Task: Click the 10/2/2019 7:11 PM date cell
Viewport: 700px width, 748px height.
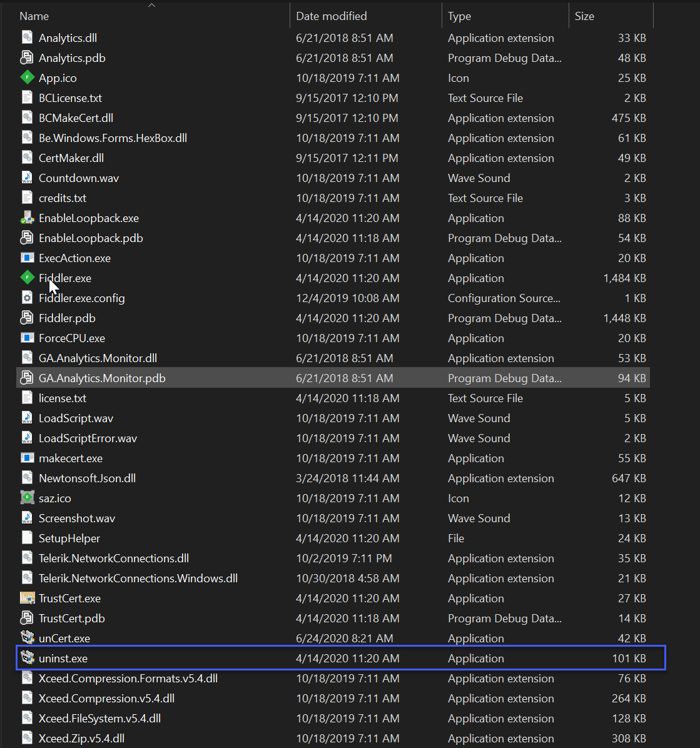Action: click(x=344, y=558)
